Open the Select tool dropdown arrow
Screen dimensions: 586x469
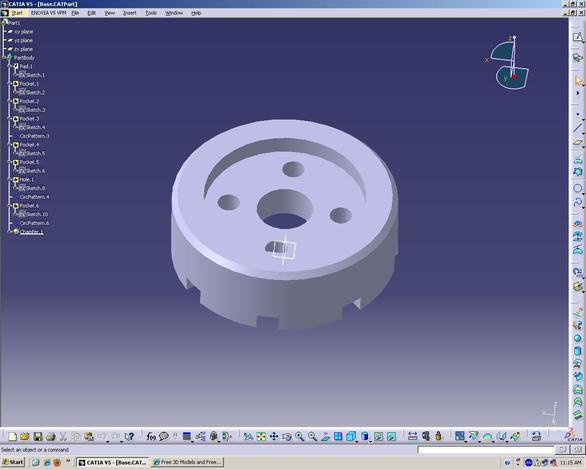tap(583, 86)
